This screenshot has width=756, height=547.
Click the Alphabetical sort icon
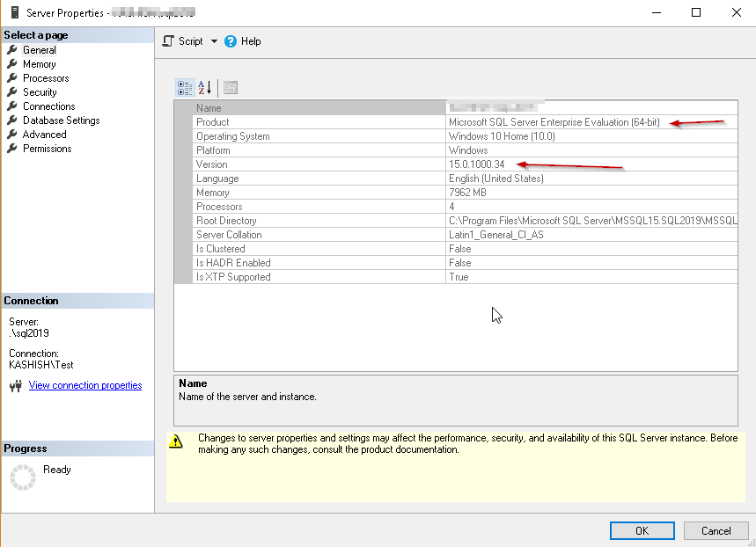click(x=205, y=88)
